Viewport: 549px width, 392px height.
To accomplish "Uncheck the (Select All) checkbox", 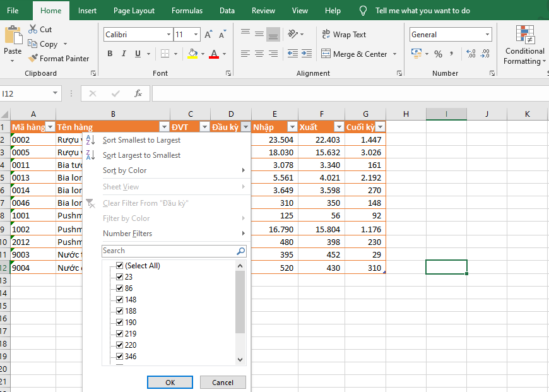I will coord(120,266).
